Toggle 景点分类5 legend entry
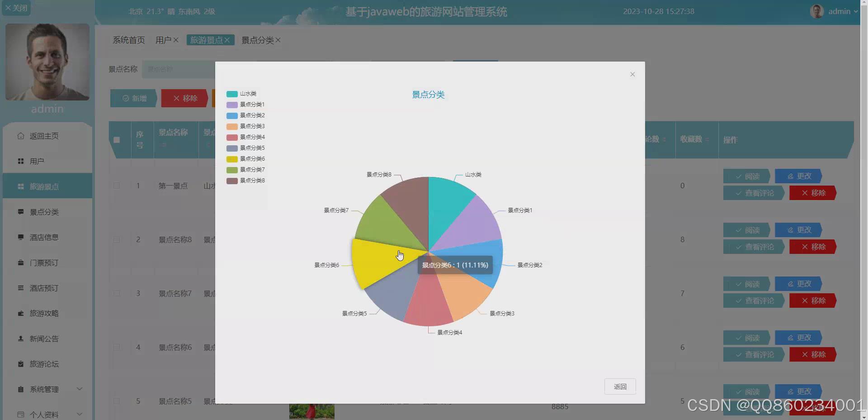The width and height of the screenshot is (868, 420). point(245,148)
